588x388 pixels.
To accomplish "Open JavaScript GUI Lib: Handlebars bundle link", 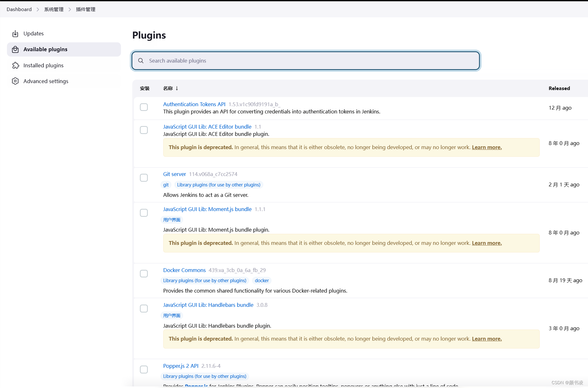I will pos(208,305).
